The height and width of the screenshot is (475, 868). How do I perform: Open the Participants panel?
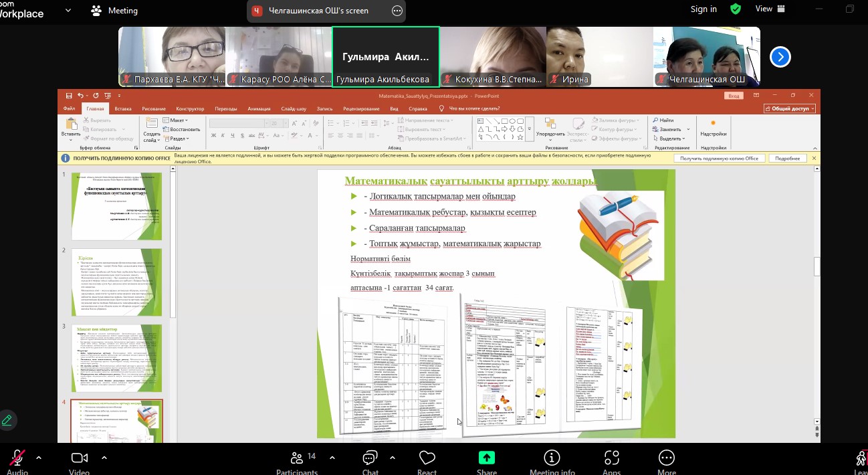click(x=297, y=460)
